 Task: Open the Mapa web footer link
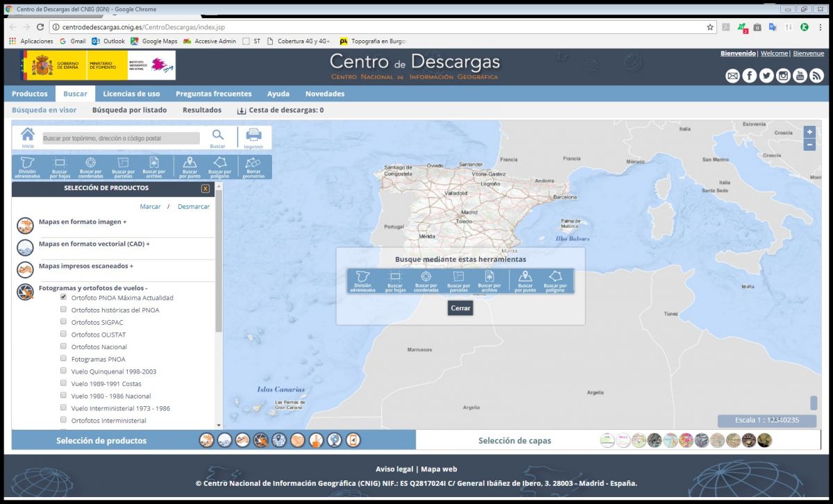tap(439, 469)
